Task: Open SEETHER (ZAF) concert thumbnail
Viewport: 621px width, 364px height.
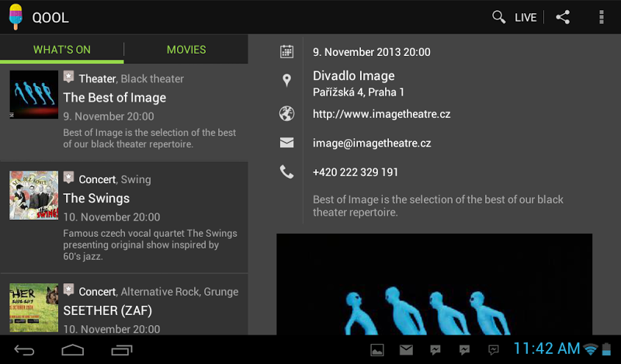Action: 33,308
